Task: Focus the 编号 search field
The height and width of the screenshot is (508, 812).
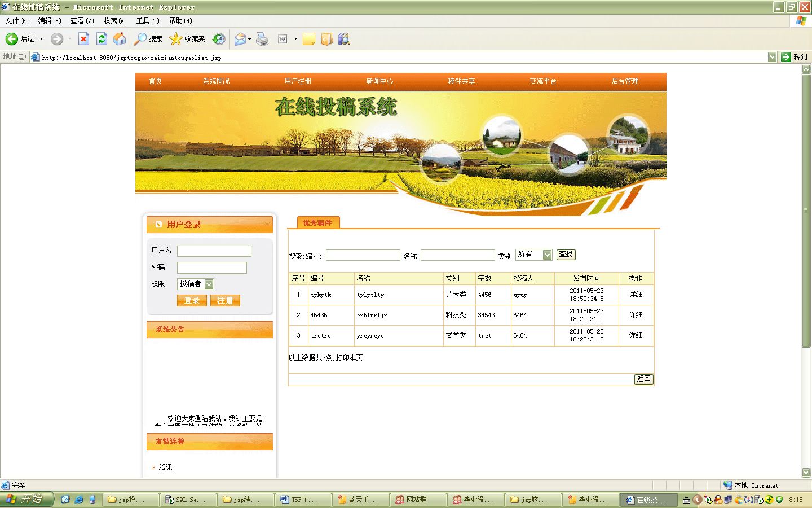Action: click(x=363, y=255)
